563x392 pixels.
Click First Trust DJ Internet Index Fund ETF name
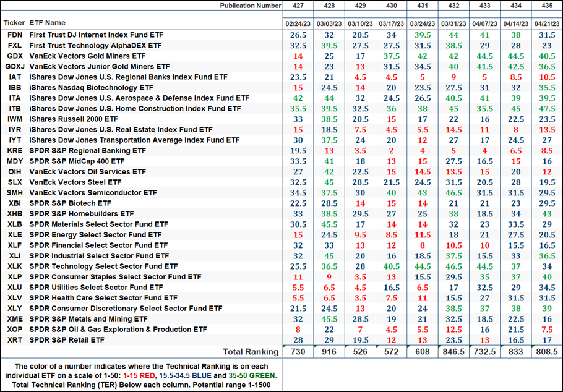97,35
